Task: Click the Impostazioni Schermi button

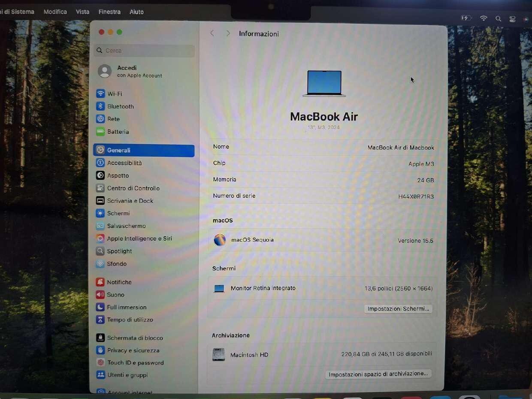Action: point(398,308)
